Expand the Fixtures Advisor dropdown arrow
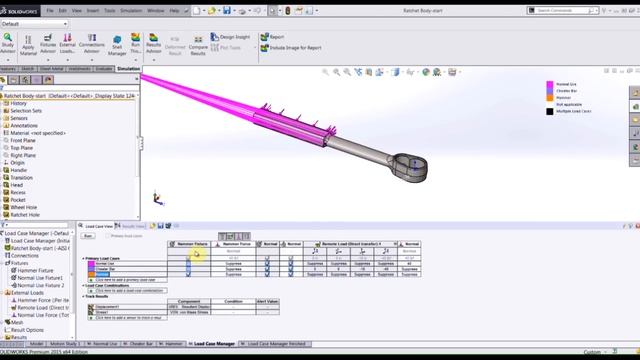Image resolution: width=640 pixels, height=360 pixels. pos(48,60)
